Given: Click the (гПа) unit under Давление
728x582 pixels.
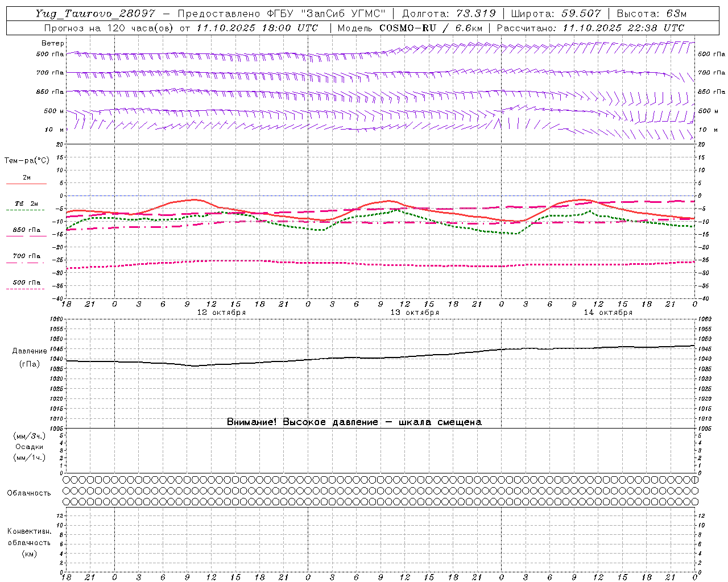Looking at the screenshot, I should tap(30, 364).
